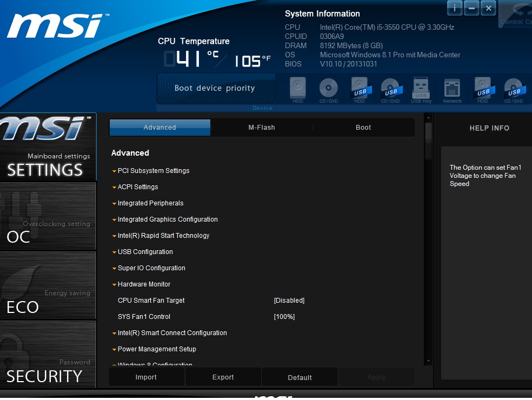This screenshot has height=400, width=532.
Task: Click the System Information heading
Action: [322, 14]
